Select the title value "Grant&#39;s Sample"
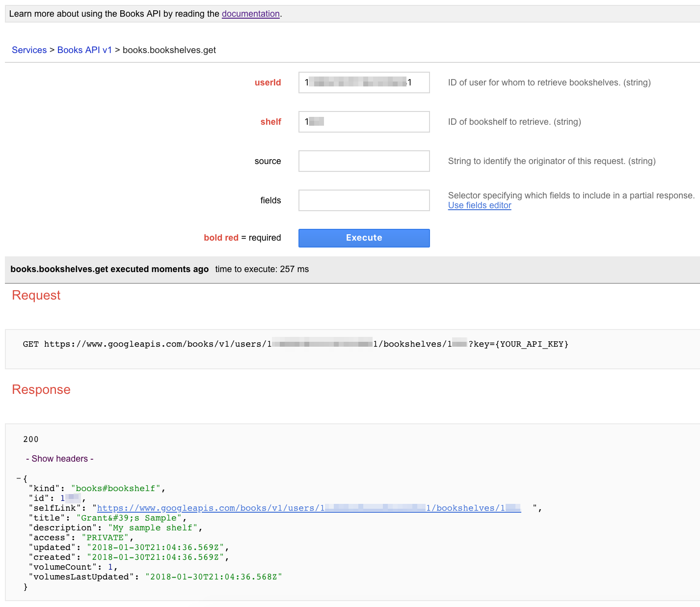This screenshot has height=607, width=700. [x=129, y=518]
